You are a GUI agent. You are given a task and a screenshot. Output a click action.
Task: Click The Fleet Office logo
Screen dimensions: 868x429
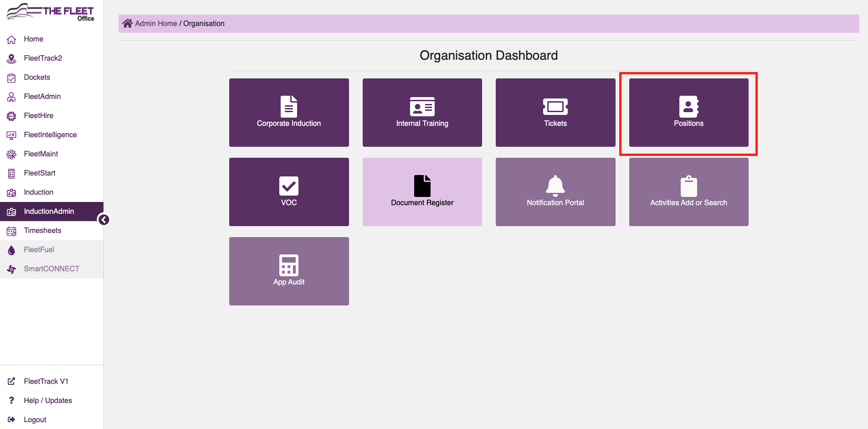[50, 12]
